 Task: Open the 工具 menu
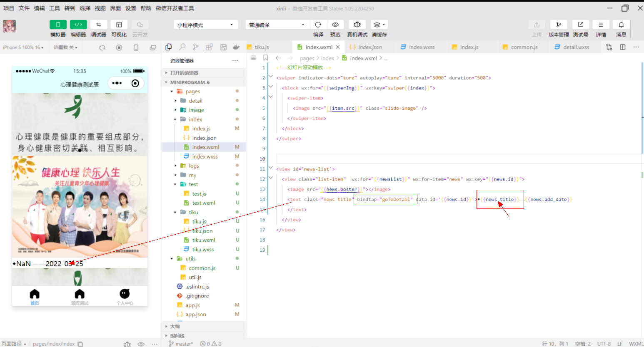55,8
